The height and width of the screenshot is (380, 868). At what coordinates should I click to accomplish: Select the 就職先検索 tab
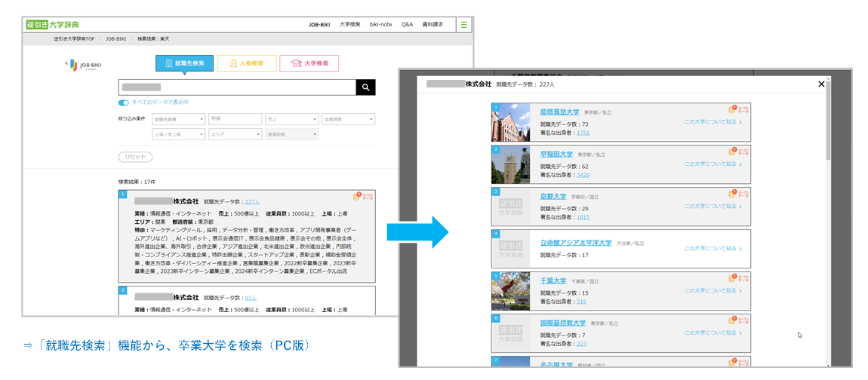coord(184,63)
